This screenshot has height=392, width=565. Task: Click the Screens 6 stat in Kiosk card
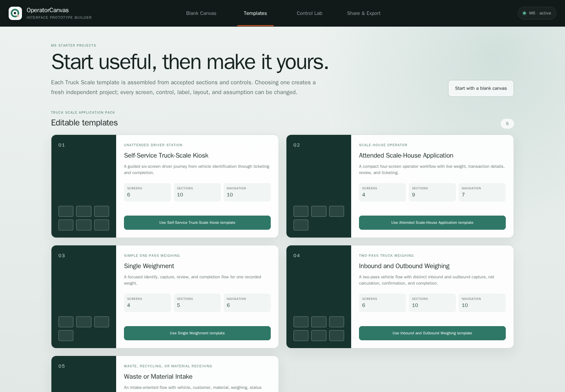tap(148, 192)
